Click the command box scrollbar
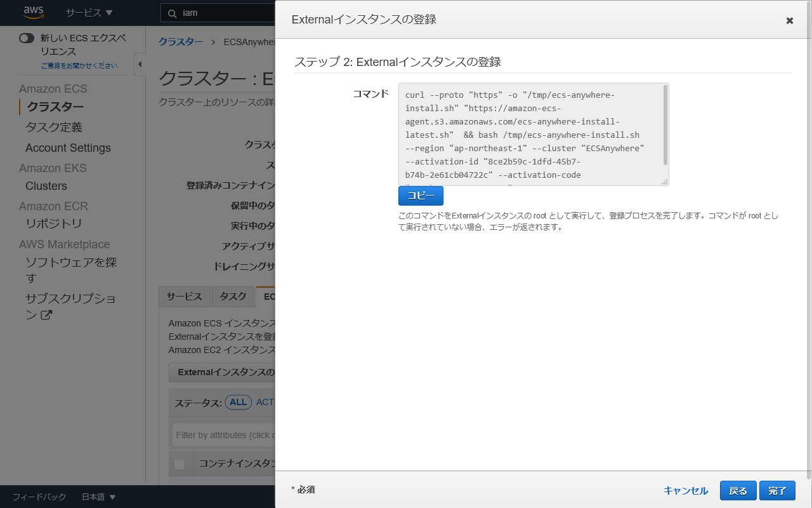This screenshot has height=508, width=812. click(x=665, y=125)
